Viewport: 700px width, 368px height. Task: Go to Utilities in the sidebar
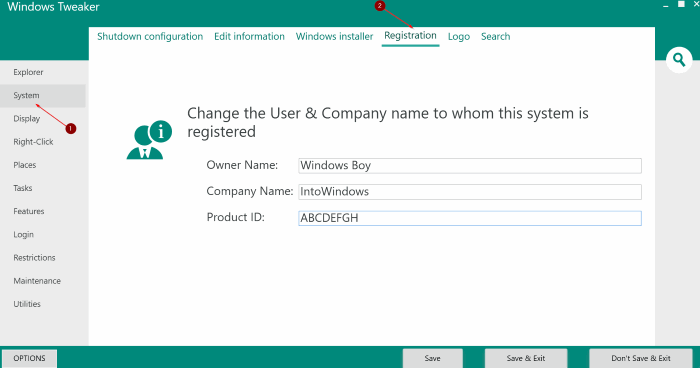pyautogui.click(x=43, y=305)
